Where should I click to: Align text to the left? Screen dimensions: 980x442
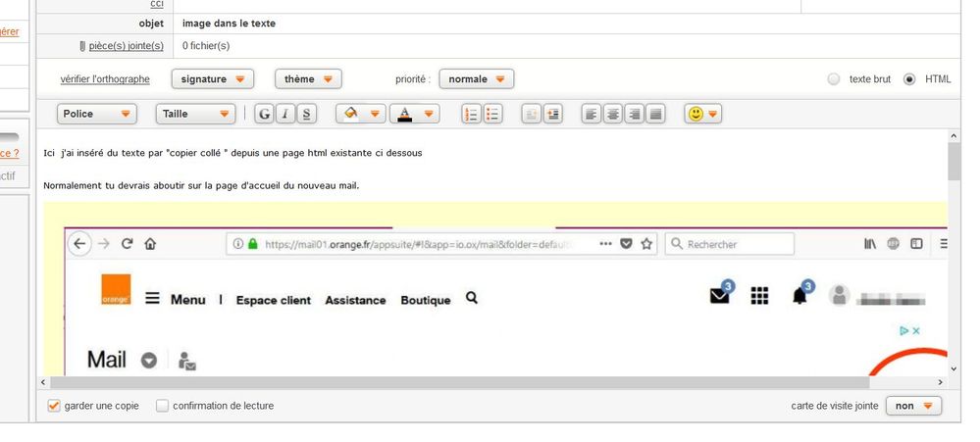tap(592, 114)
